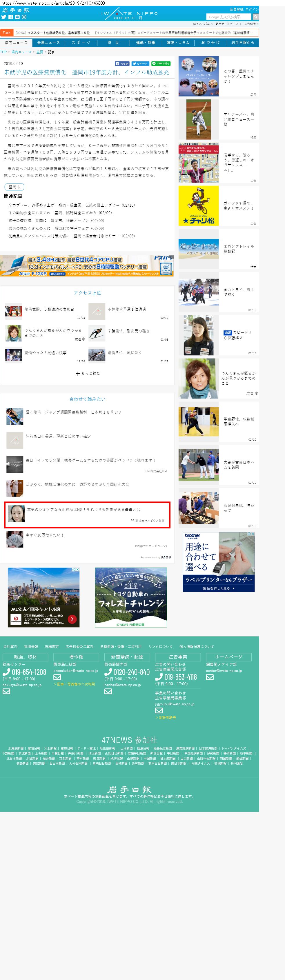Open the 県内ニュース navigation tab
Screen dimensions: 285x980
pos(16,43)
